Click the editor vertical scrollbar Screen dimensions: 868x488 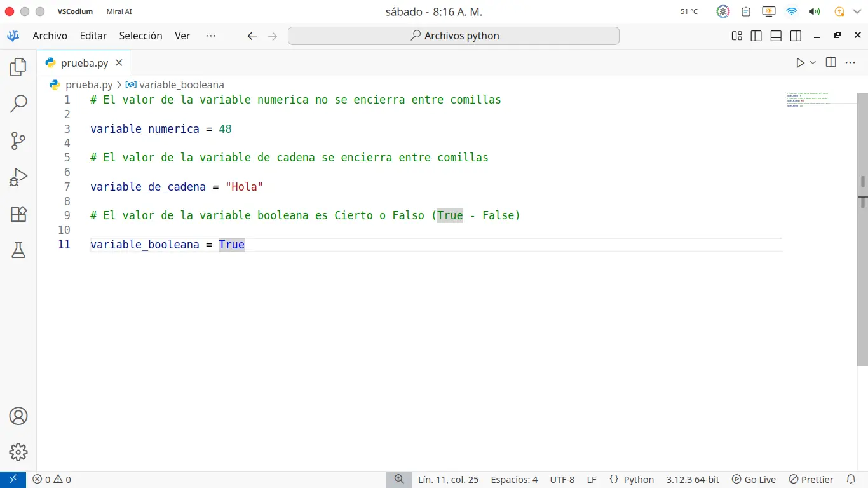click(862, 229)
